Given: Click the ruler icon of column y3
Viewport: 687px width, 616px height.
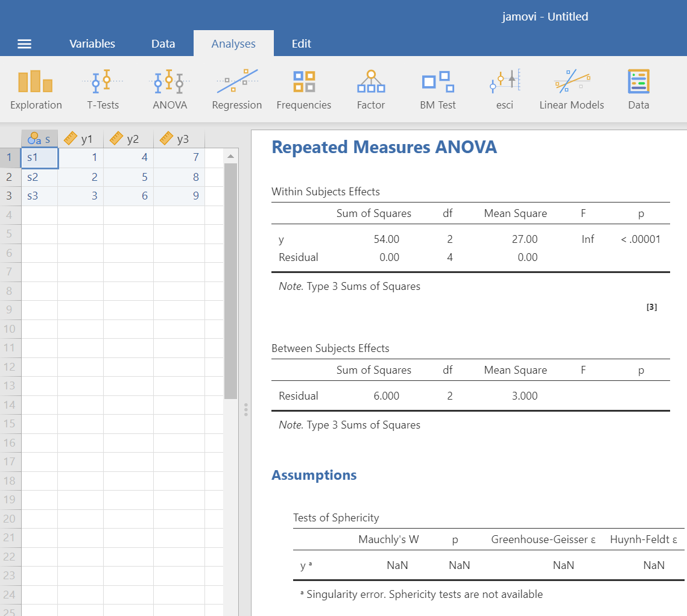Looking at the screenshot, I should click(x=166, y=139).
